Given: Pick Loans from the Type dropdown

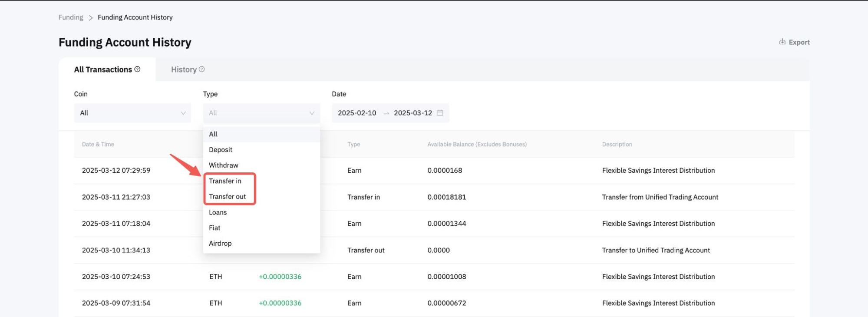Looking at the screenshot, I should tap(218, 212).
